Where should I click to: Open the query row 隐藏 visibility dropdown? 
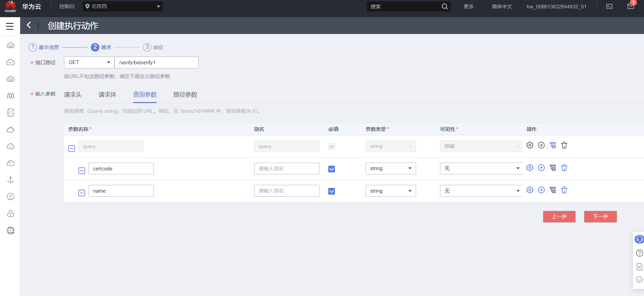[x=481, y=146]
